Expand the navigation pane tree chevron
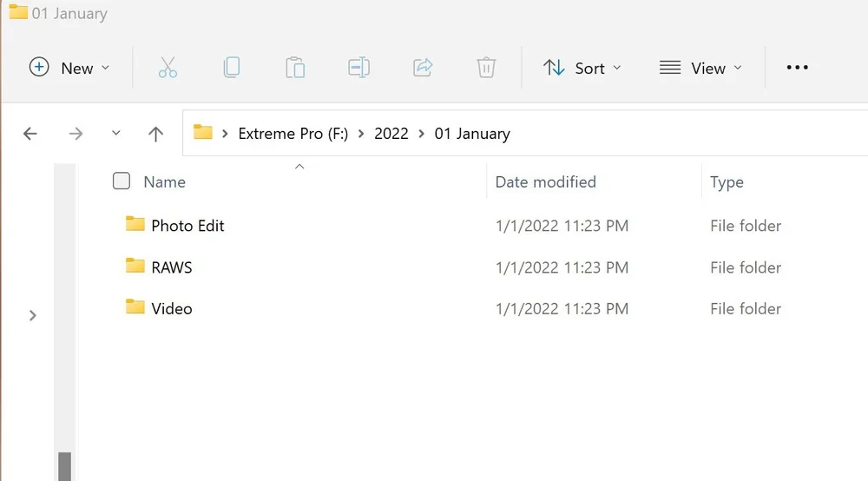 [x=33, y=315]
